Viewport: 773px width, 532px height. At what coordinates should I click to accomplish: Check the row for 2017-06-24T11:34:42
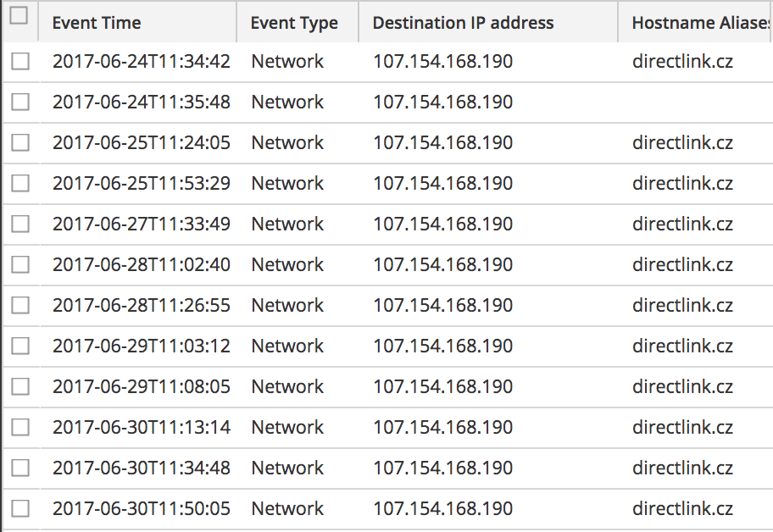pos(20,61)
